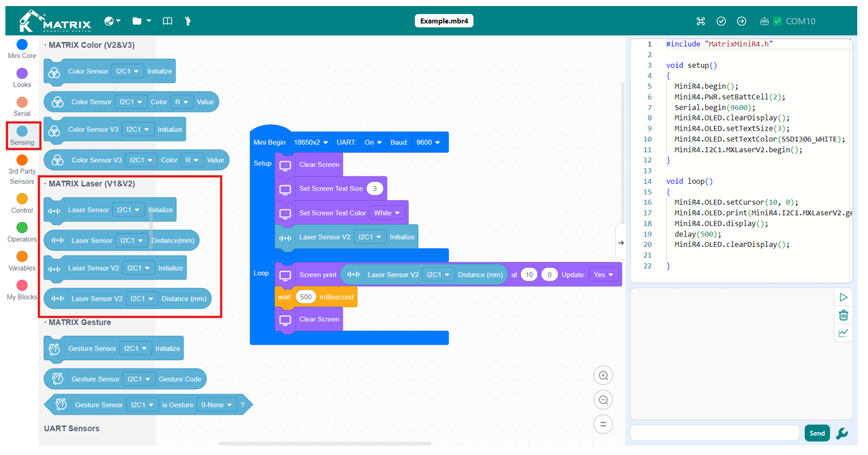The image size is (868, 455).
Task: Zoom out of the workspace
Action: 603,400
